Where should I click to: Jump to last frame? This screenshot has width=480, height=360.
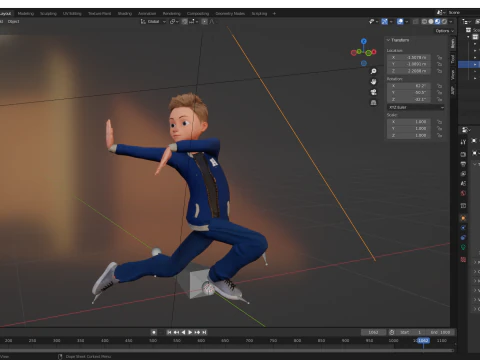click(x=204, y=332)
